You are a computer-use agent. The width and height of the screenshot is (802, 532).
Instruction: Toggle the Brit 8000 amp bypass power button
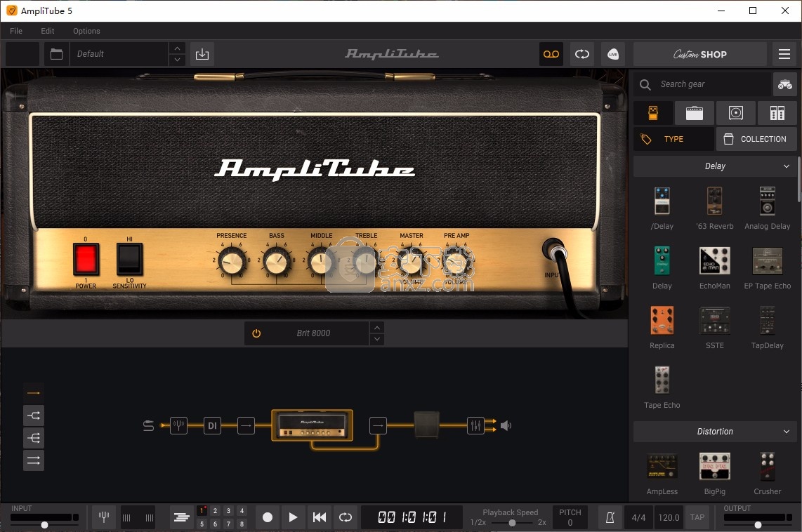[256, 333]
